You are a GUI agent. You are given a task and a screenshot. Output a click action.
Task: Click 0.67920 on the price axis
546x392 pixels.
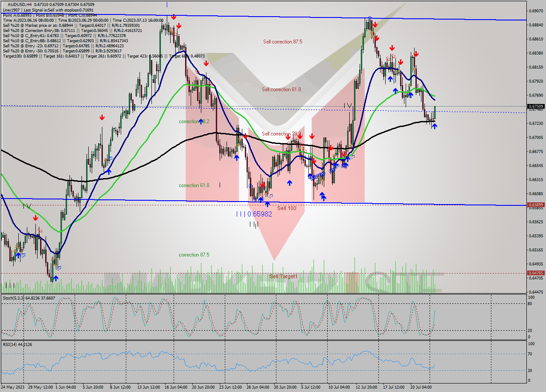[536, 81]
